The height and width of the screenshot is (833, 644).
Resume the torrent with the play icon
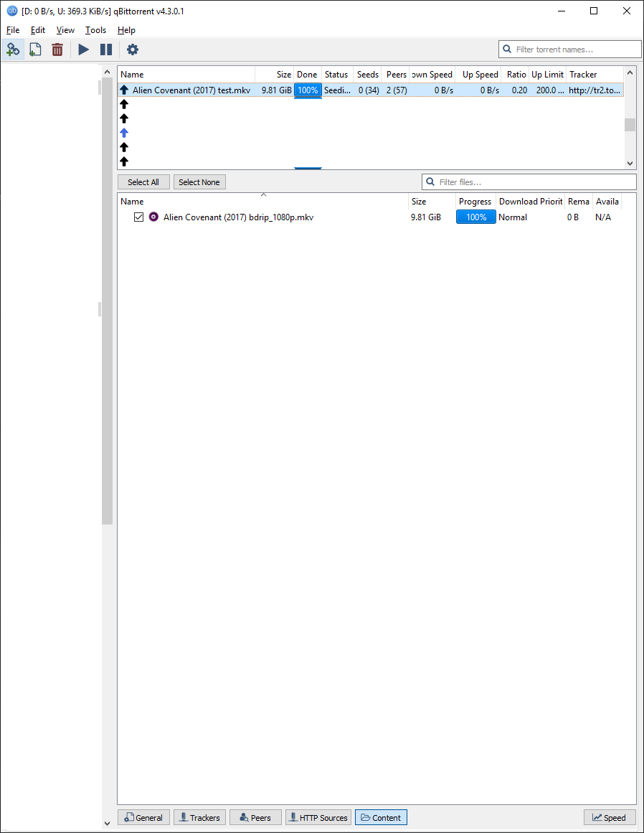(82, 49)
